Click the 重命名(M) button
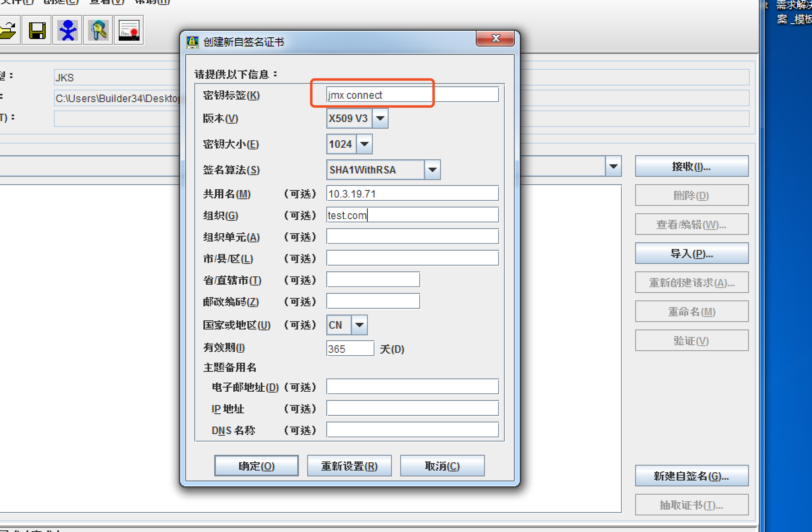Screen dimensions: 812x532 (692, 311)
